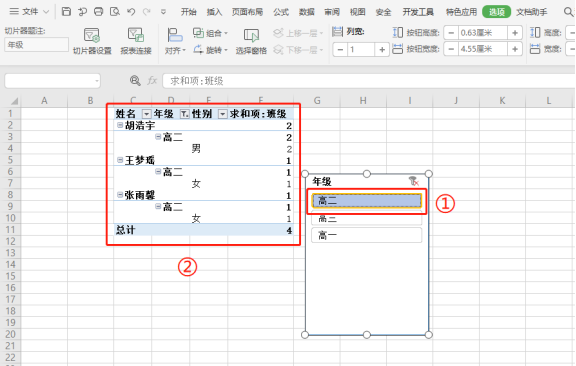Click the save icon in quick toolbar
The width and height of the screenshot is (576, 366).
click(x=66, y=12)
